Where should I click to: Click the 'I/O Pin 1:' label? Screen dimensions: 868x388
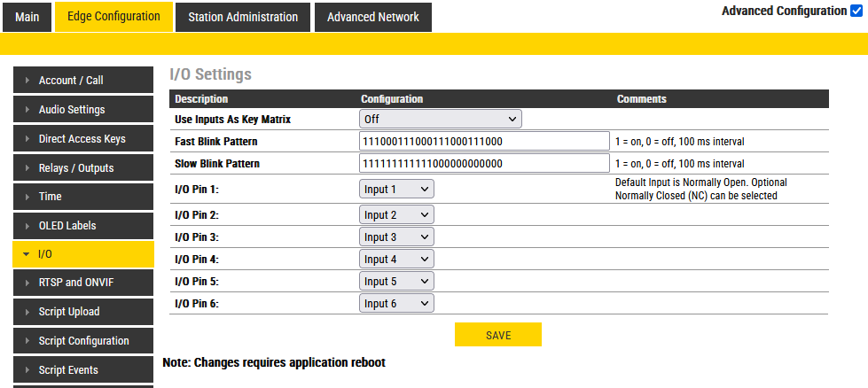pyautogui.click(x=197, y=190)
